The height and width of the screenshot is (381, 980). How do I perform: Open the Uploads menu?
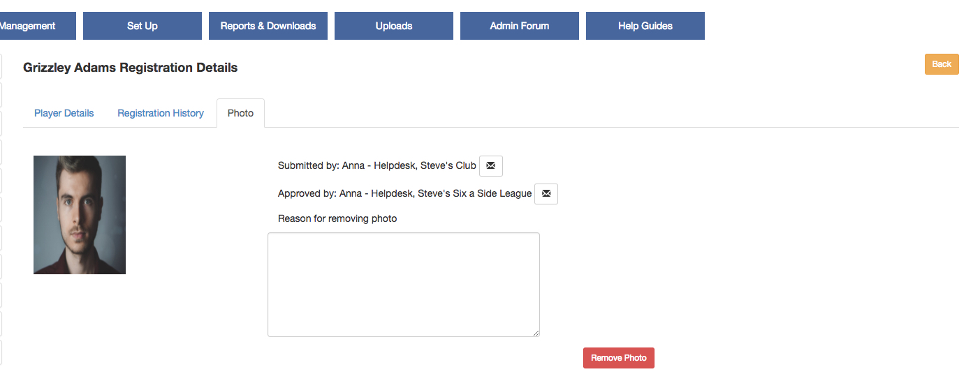coord(394,26)
